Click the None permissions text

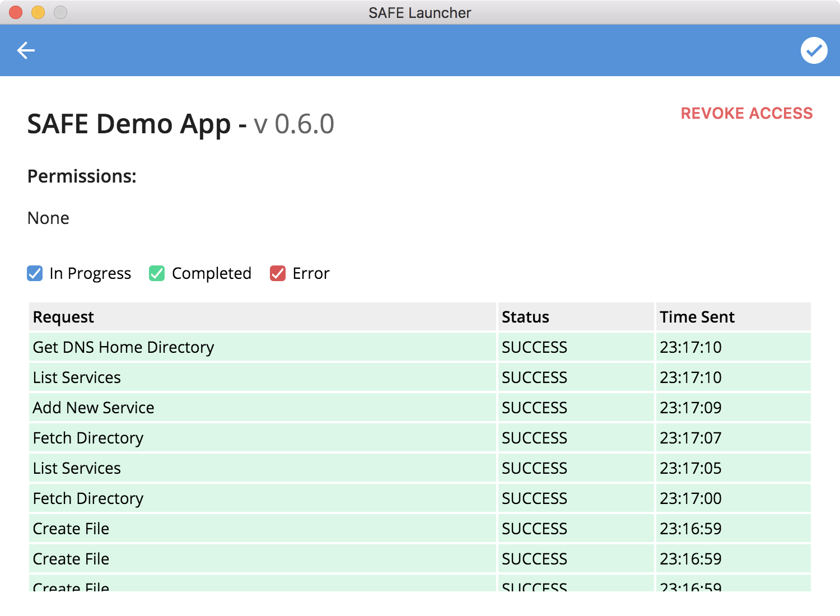pos(48,218)
